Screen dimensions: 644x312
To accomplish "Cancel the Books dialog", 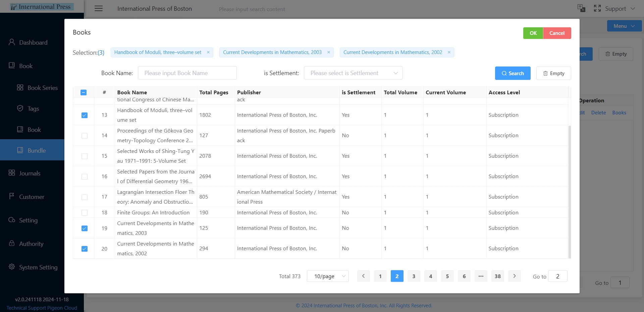I will tap(557, 33).
